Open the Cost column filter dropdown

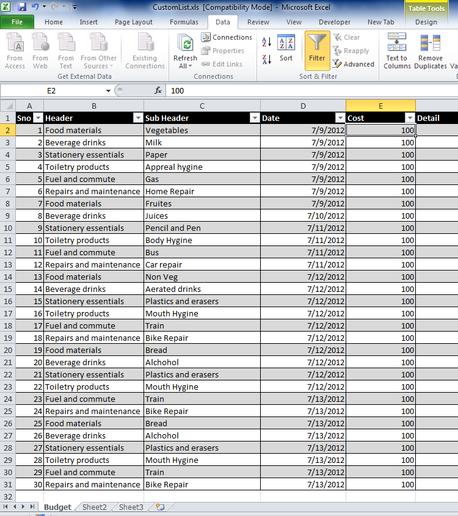410,118
